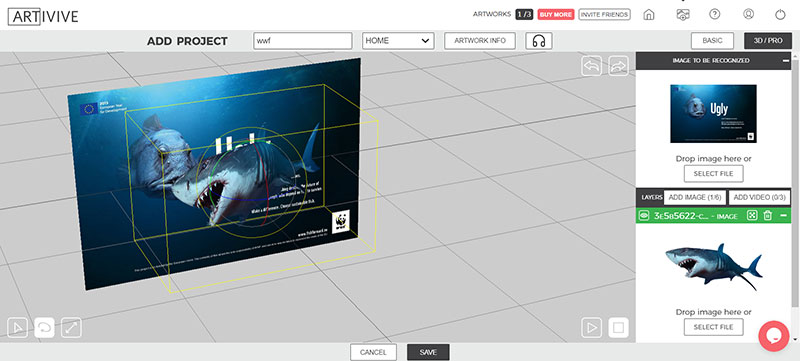Switch to BASIC editor mode
The width and height of the screenshot is (800, 361).
(x=712, y=41)
